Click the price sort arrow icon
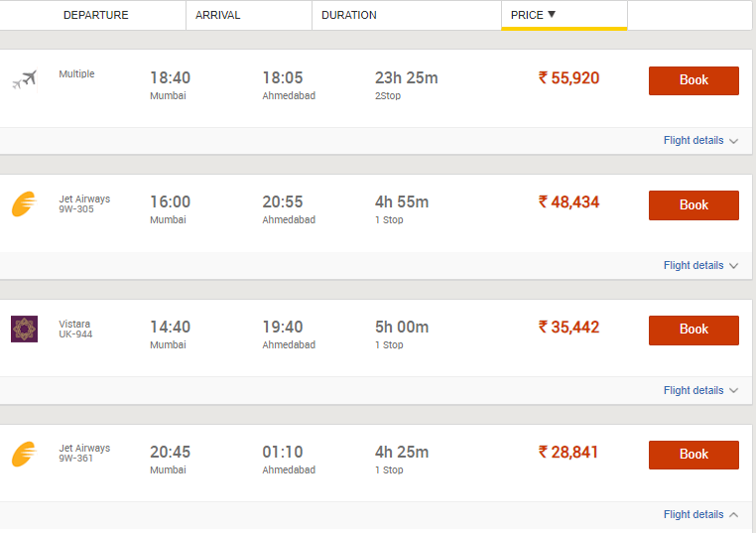The image size is (756, 533). (552, 15)
